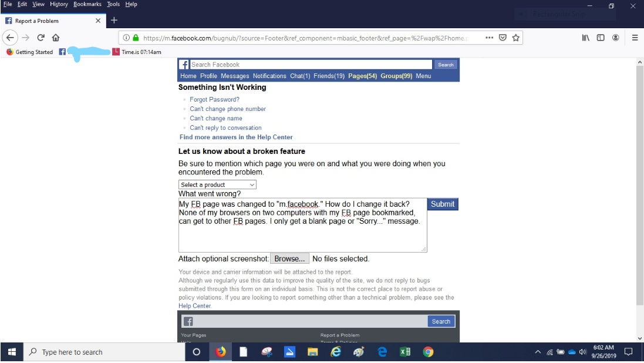Image resolution: width=644 pixels, height=363 pixels.
Task: Open the File menu
Action: (x=8, y=4)
